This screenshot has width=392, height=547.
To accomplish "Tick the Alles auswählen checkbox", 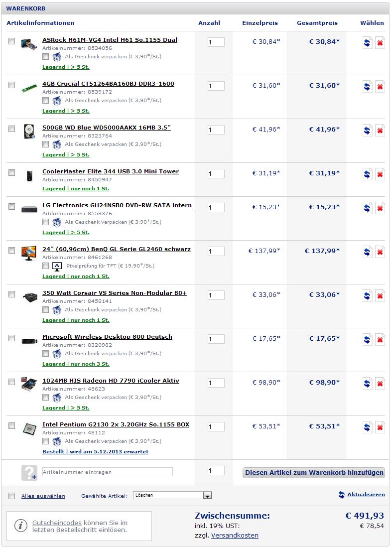I will tap(12, 496).
